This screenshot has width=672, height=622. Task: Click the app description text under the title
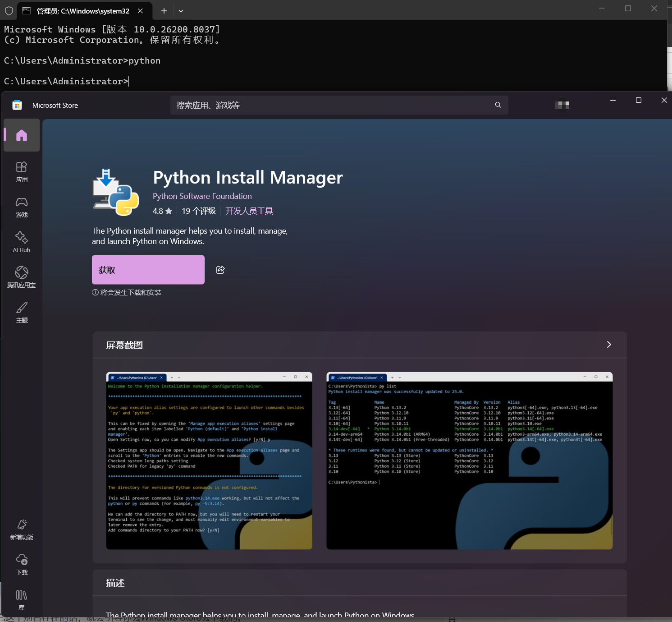pos(190,236)
